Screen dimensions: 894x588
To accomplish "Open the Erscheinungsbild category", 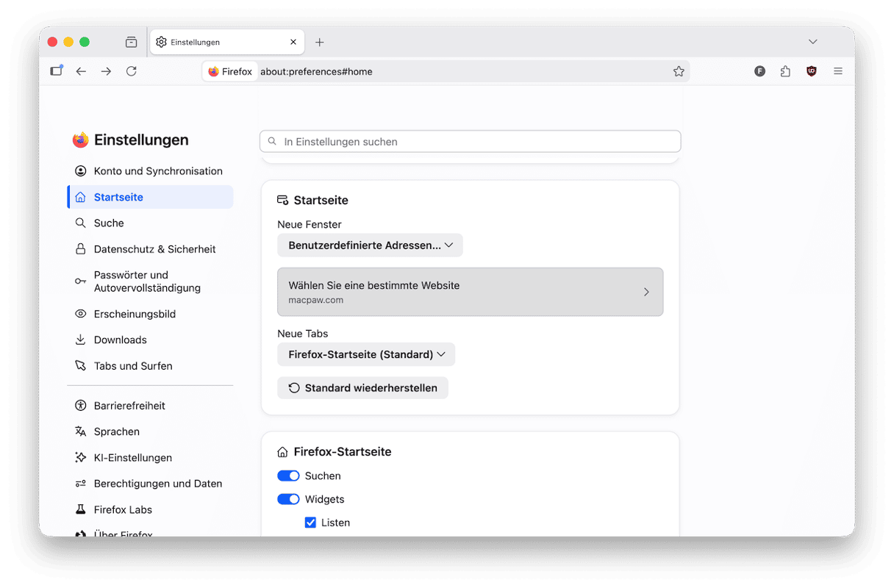I will click(150, 314).
